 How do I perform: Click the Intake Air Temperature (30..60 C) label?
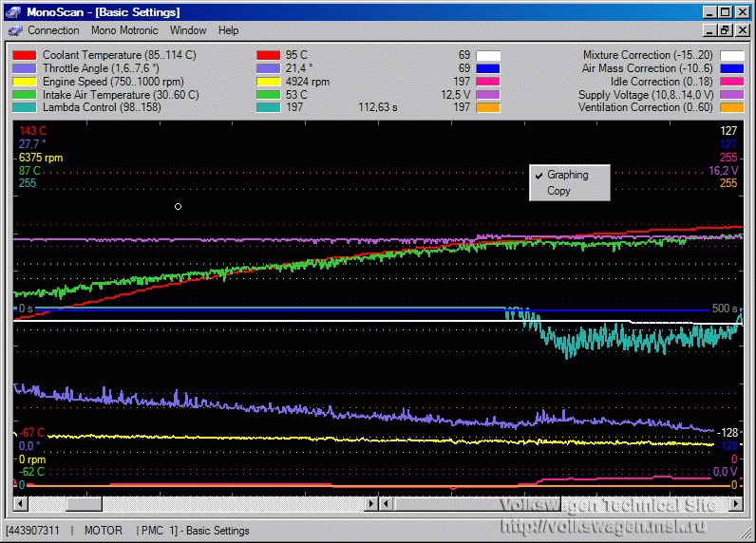point(121,94)
